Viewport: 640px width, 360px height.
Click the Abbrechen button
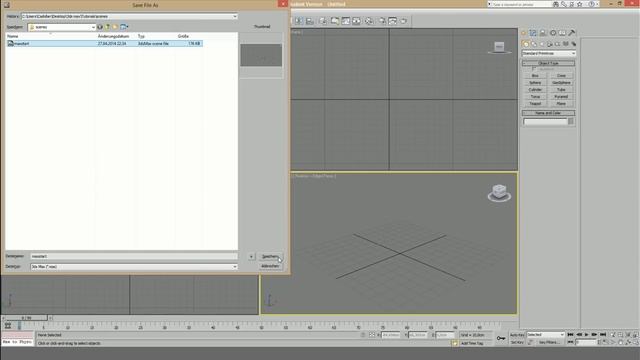coord(271,266)
